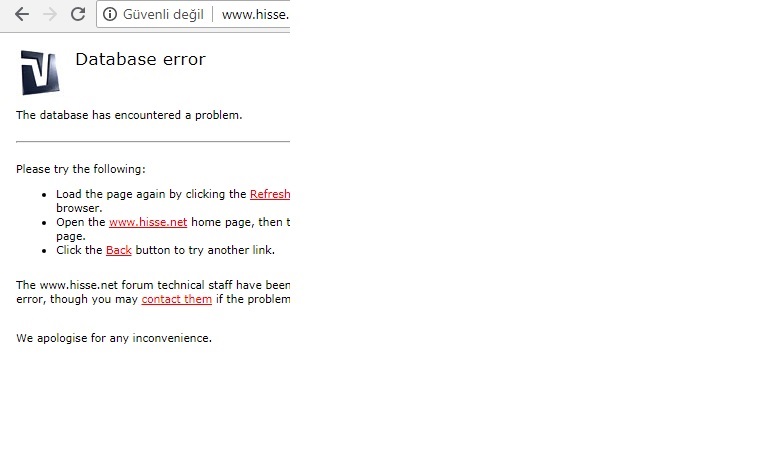
Task: Open site info via the circled i icon
Action: pyautogui.click(x=111, y=15)
